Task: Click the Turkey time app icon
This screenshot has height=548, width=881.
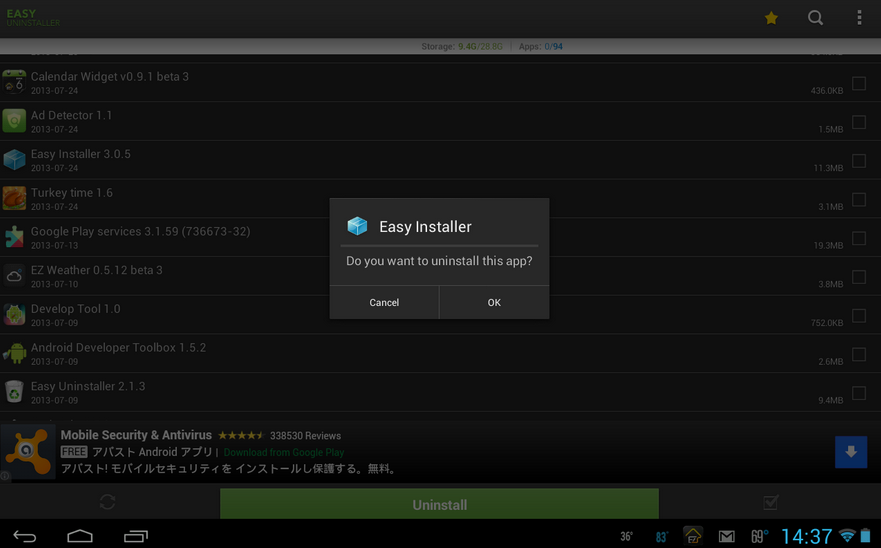Action: (x=14, y=198)
